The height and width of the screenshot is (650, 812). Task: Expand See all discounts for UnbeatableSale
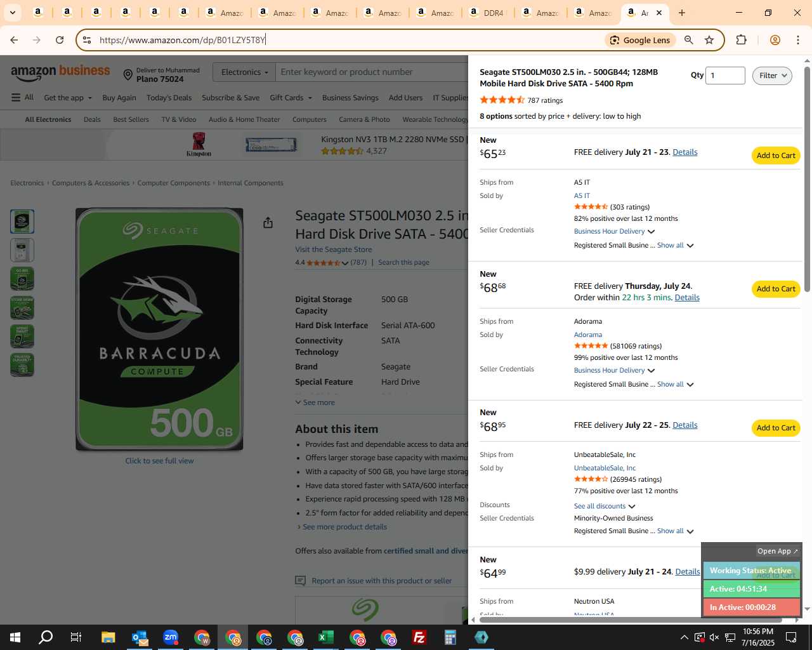click(605, 506)
